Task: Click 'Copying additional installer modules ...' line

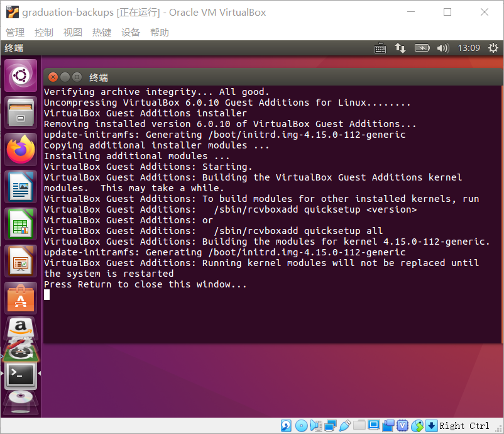Action: [156, 145]
